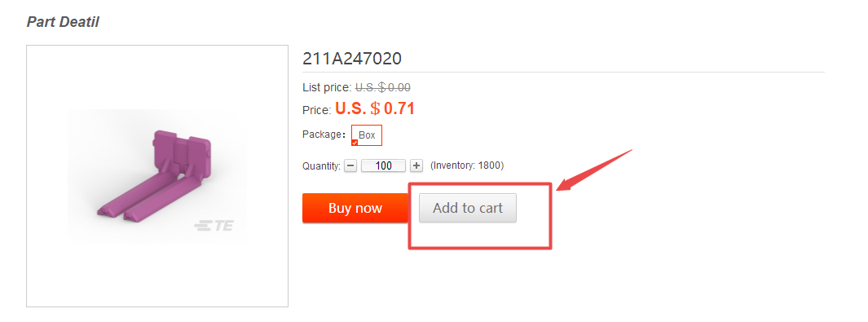
Task: Add the part to cart
Action: coord(468,208)
